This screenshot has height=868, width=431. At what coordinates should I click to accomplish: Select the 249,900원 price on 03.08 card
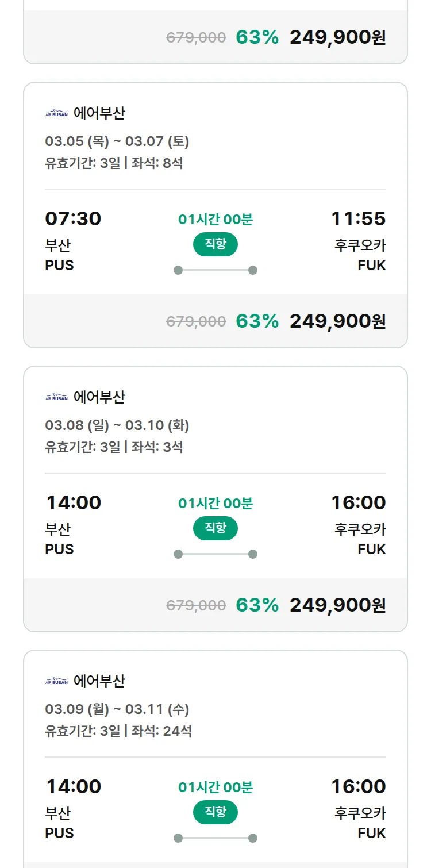click(337, 605)
